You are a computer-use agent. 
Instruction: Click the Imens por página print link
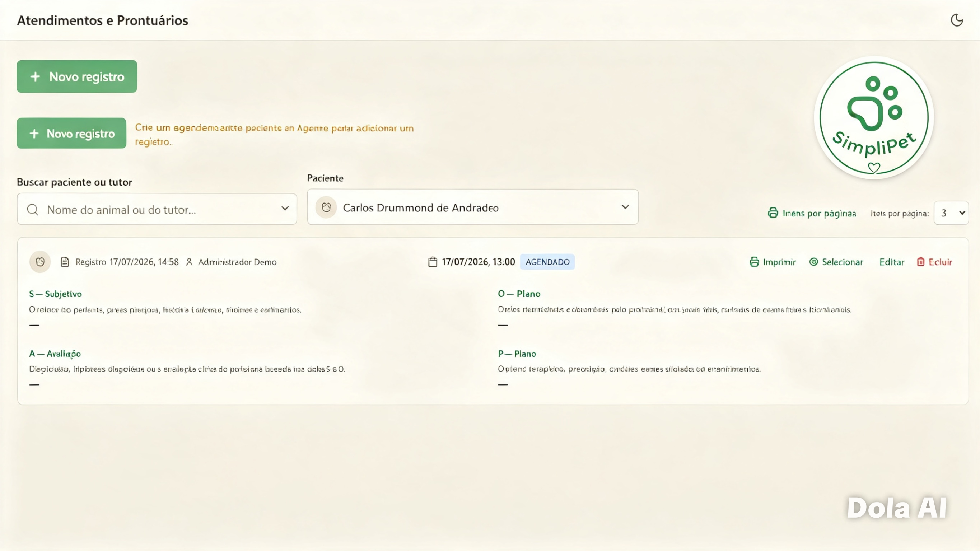(x=812, y=213)
